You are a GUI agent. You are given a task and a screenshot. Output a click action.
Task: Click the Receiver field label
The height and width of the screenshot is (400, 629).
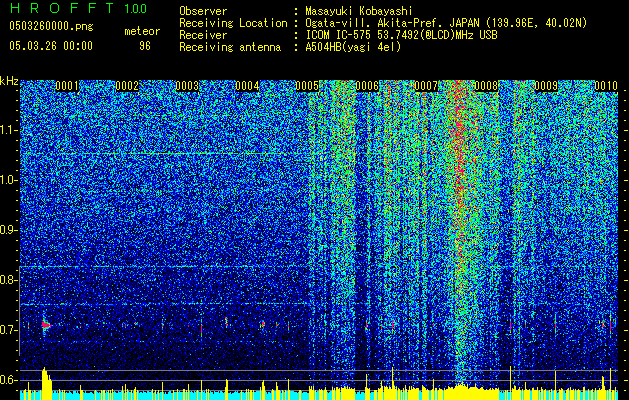tap(203, 35)
